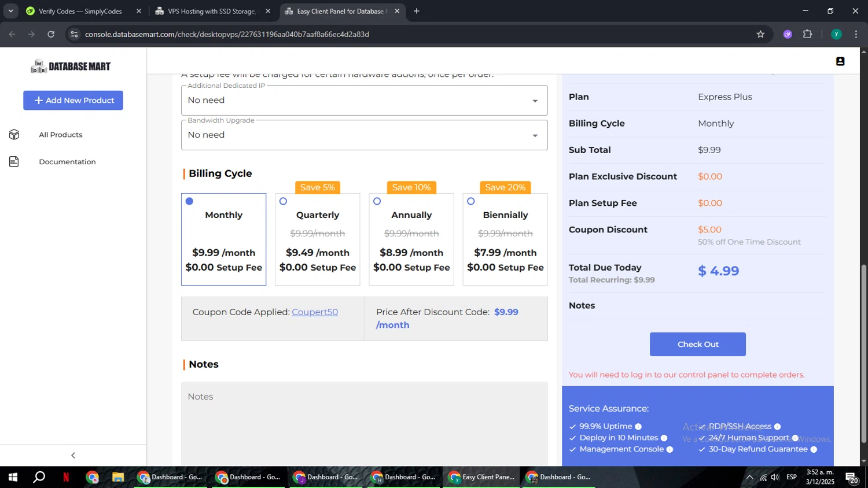868x488 pixels.
Task: Collapse the sidebar with the left chevron
Action: coord(73,456)
